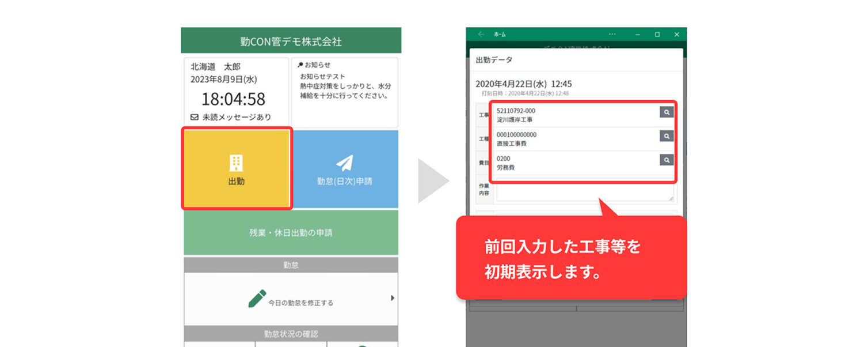Click the 打刻日時 timestamp line

(525, 93)
